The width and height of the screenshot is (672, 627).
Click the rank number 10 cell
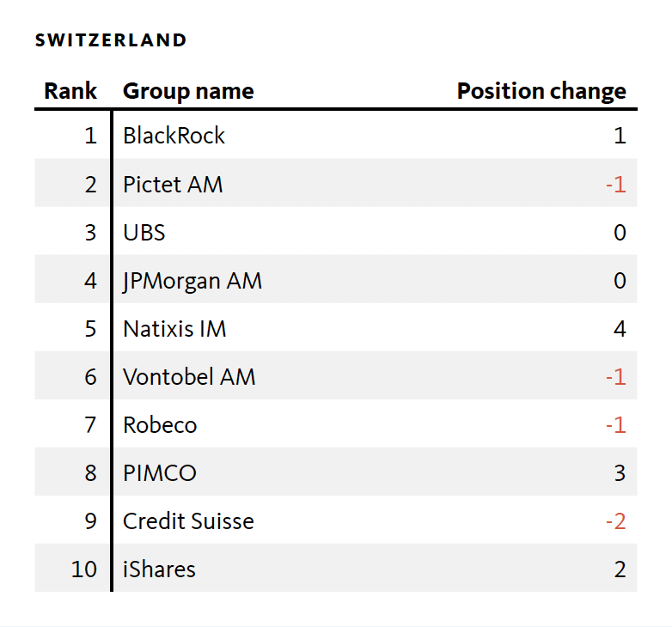tap(84, 569)
